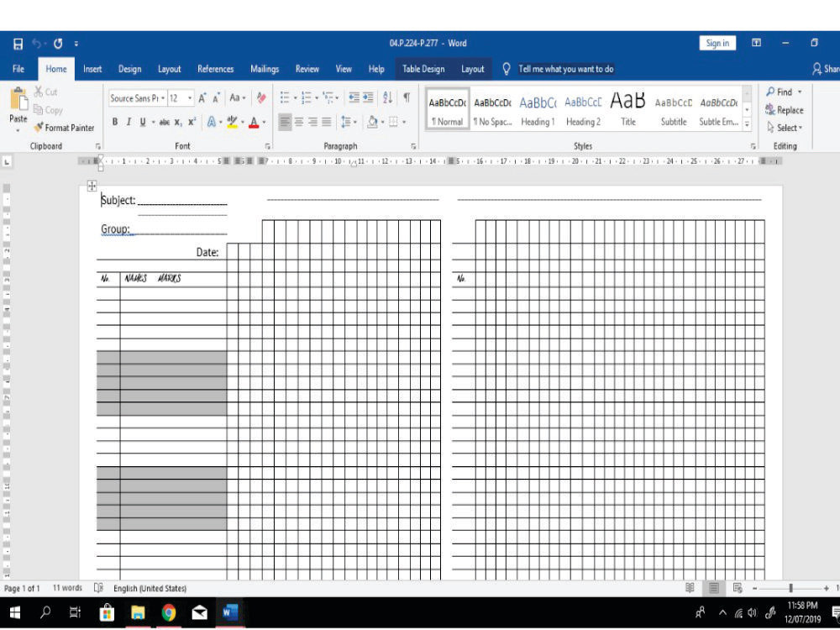
Task: Click the zoom slider handle in the status bar
Action: tap(790, 588)
